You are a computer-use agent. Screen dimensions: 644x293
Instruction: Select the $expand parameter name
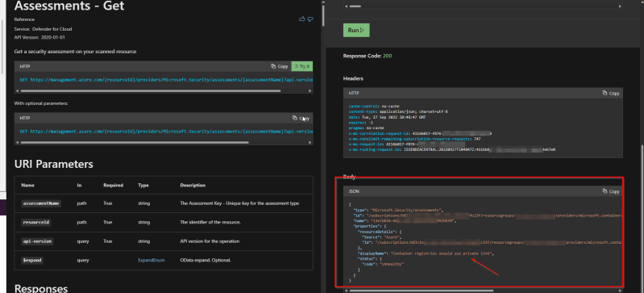pos(32,260)
